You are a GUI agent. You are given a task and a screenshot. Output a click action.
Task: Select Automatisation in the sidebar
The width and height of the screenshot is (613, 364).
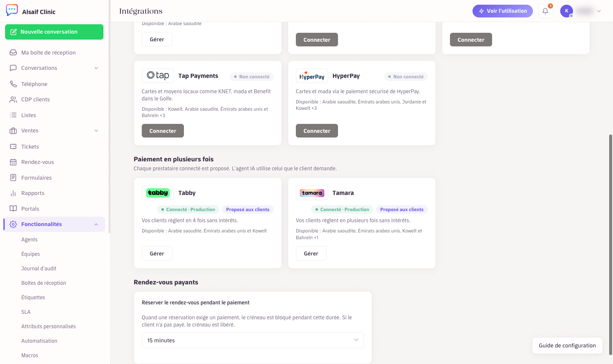pos(39,341)
